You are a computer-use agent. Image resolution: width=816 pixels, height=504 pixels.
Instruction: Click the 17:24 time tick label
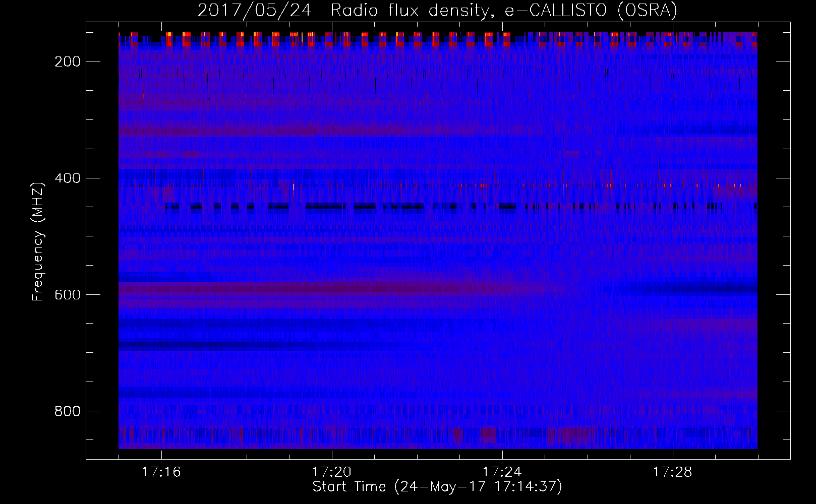[x=502, y=472]
